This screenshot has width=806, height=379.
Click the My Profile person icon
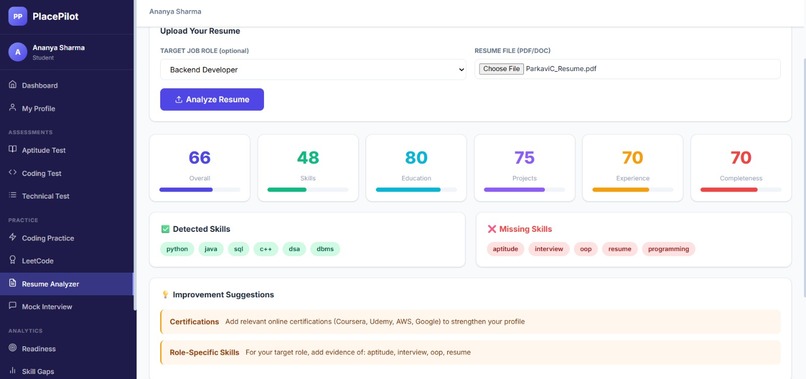13,108
